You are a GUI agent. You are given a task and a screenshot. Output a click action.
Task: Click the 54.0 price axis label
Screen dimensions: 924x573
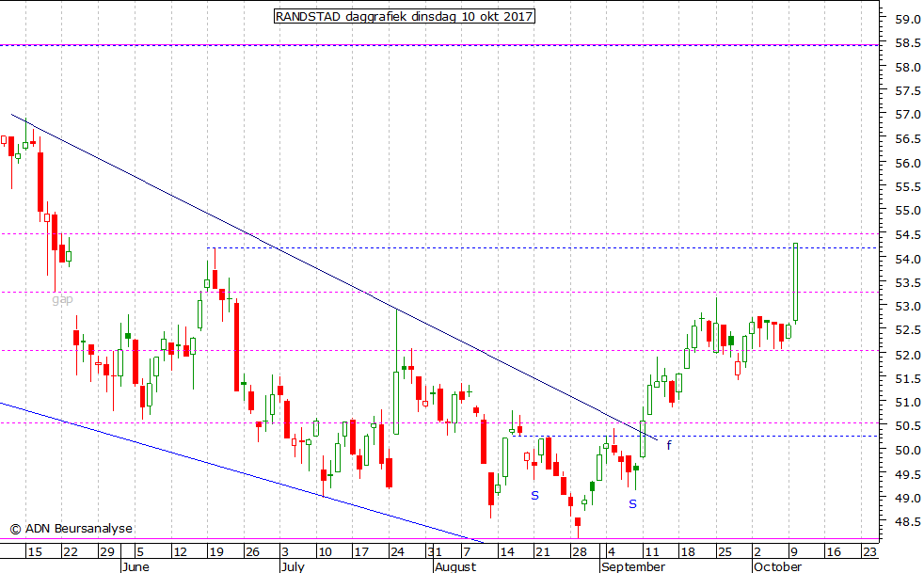907,259
